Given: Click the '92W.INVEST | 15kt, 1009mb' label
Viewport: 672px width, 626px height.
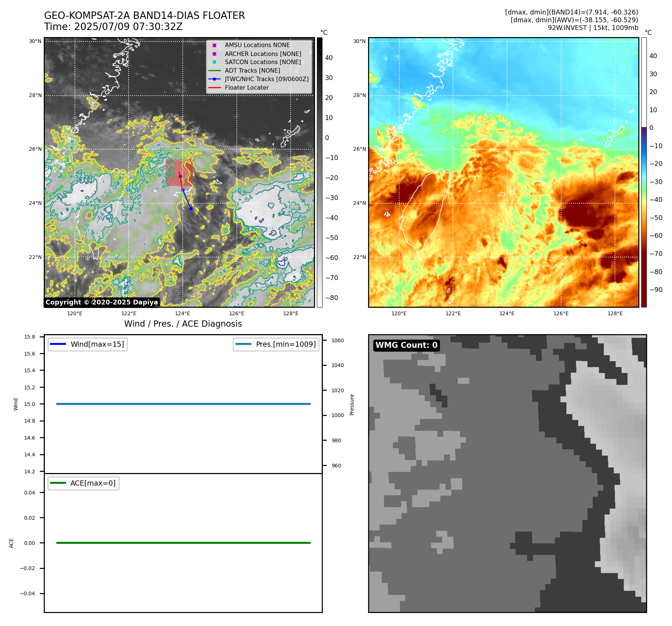Looking at the screenshot, I should click(x=593, y=28).
